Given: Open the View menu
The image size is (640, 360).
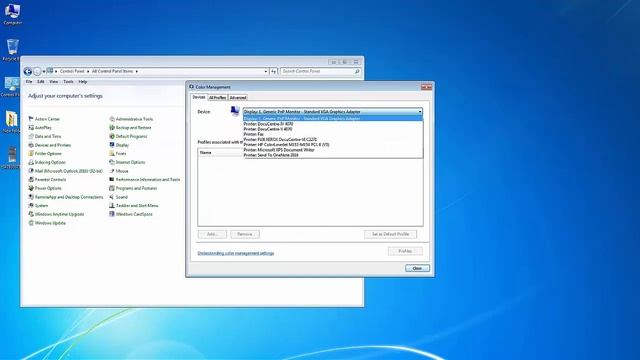Looking at the screenshot, I should tap(53, 82).
